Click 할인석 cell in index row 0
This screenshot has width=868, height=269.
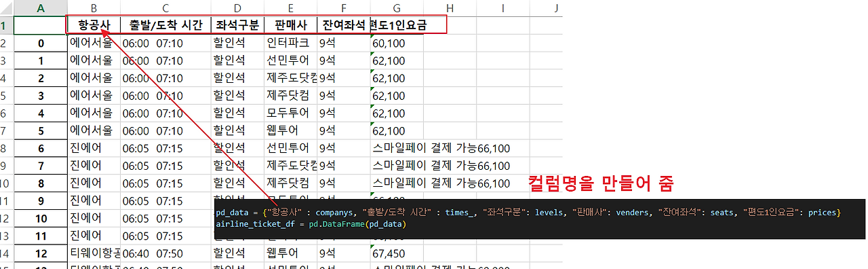(x=237, y=43)
